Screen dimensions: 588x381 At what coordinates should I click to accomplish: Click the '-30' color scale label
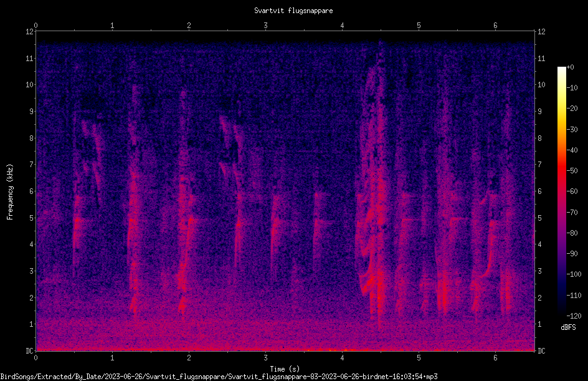(x=572, y=130)
